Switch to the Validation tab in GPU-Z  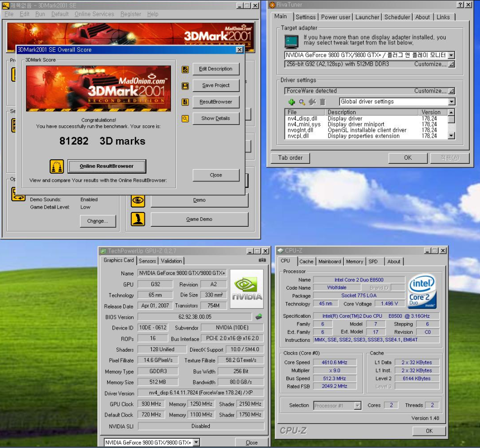click(171, 261)
